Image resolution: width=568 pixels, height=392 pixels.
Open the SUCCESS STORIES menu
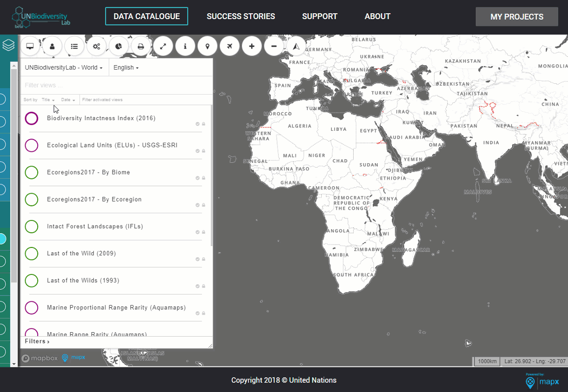(x=241, y=16)
